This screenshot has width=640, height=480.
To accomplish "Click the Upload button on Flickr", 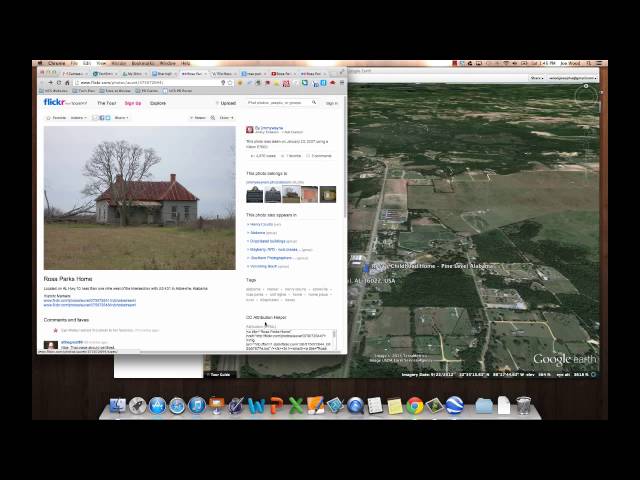I will 226,103.
